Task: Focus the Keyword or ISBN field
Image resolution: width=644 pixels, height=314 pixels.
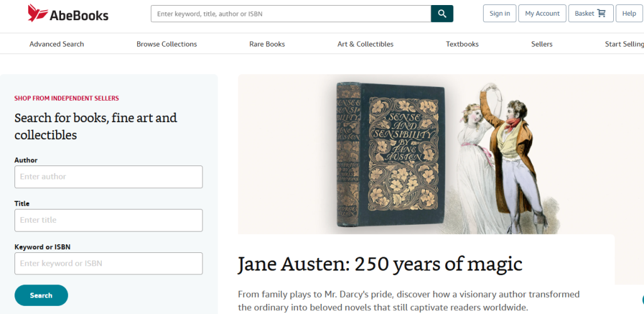Action: coord(108,264)
